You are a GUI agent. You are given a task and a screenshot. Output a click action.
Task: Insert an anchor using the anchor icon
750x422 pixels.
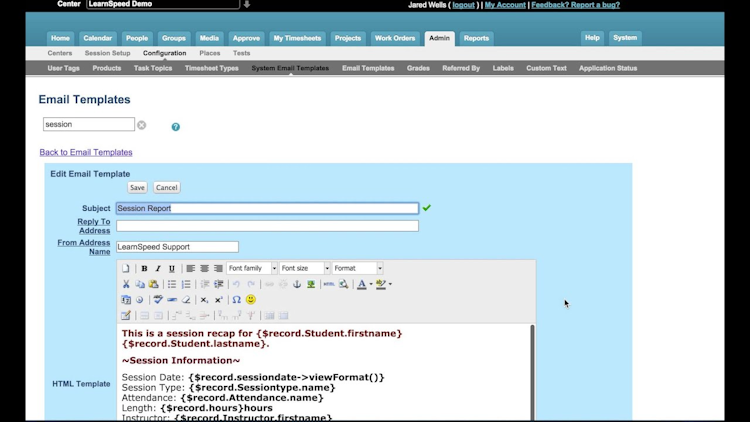(x=297, y=284)
